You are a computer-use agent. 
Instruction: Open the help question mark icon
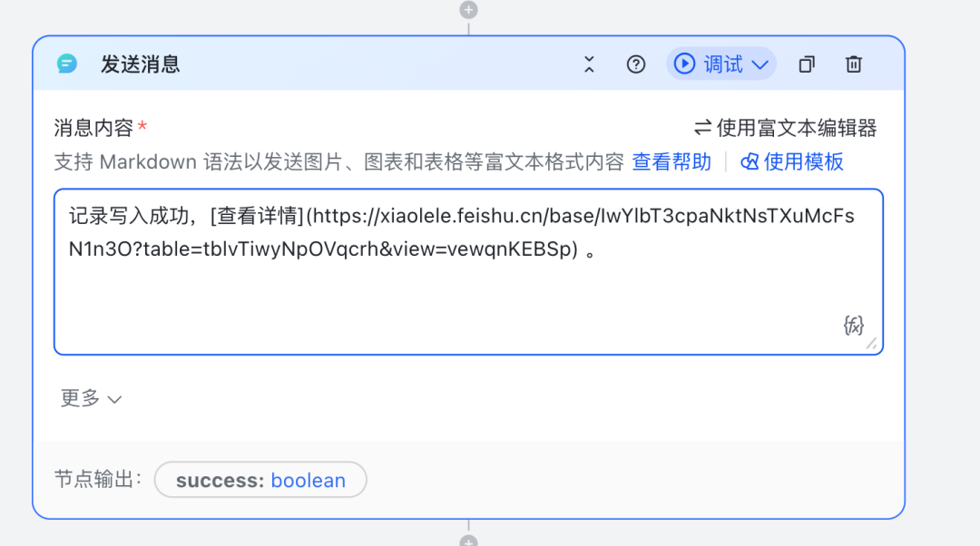pyautogui.click(x=635, y=64)
